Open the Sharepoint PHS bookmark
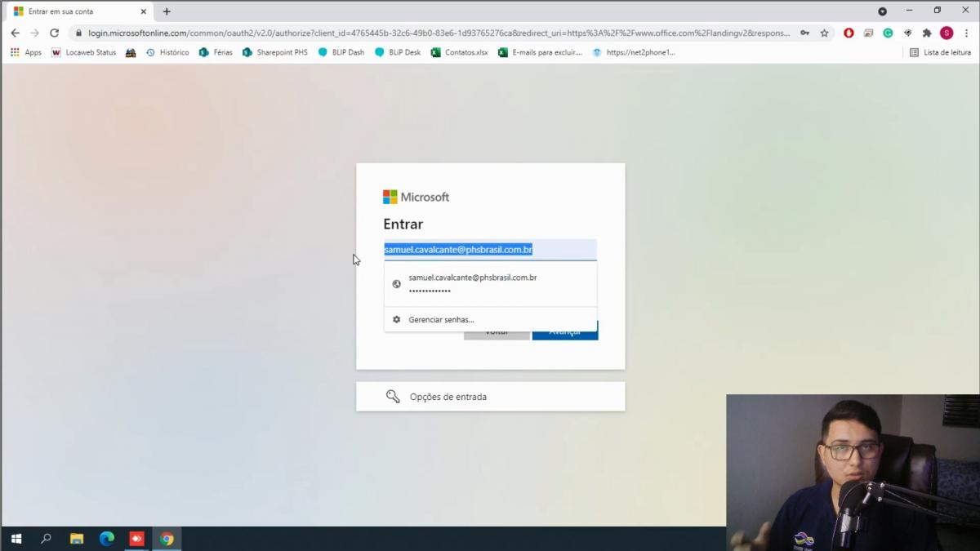This screenshot has width=980, height=551. point(275,52)
